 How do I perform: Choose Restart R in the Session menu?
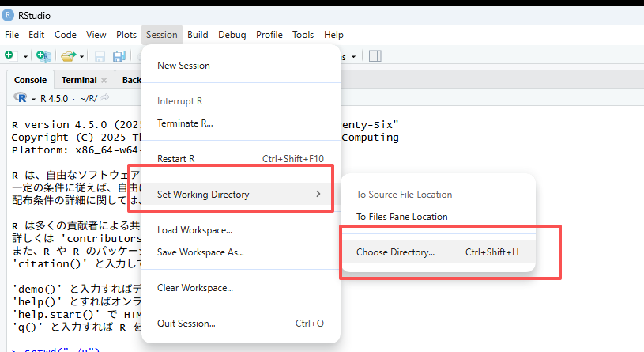[176, 158]
